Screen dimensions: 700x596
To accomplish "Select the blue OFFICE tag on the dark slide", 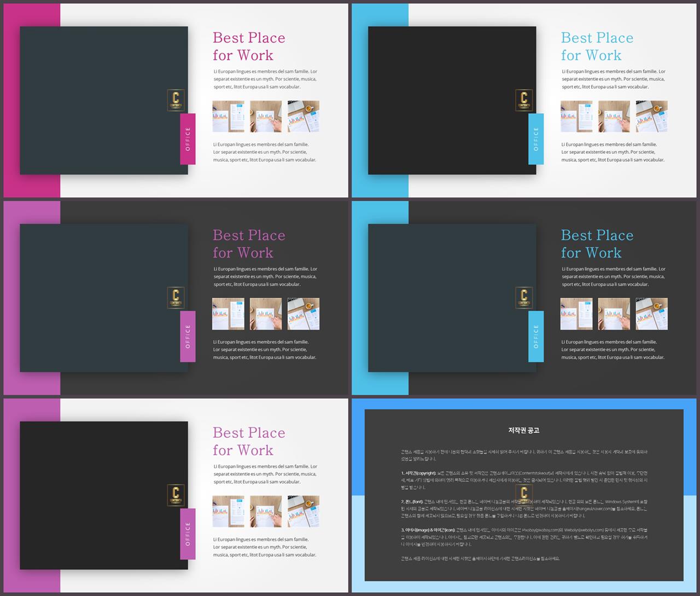I will [x=536, y=337].
